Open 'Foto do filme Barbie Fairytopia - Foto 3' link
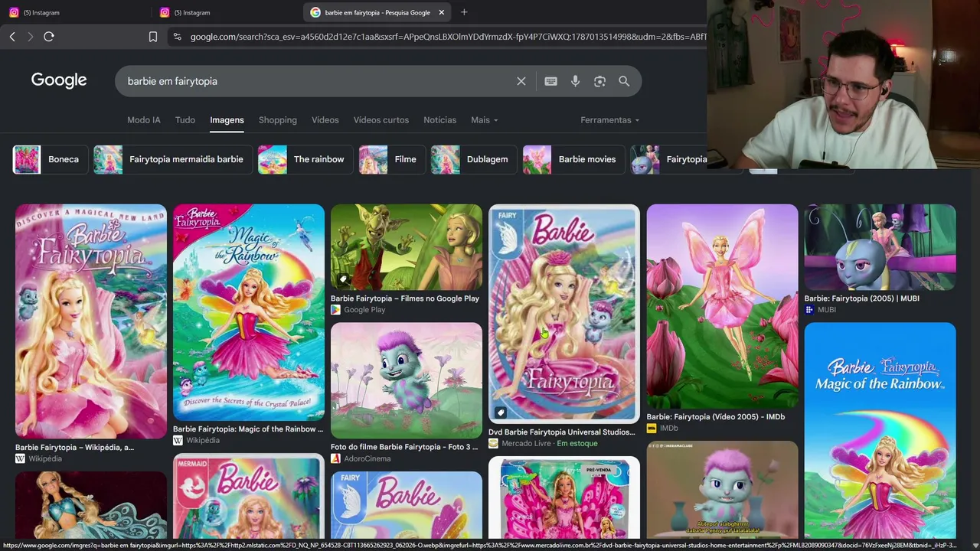This screenshot has width=980, height=551. tap(405, 447)
